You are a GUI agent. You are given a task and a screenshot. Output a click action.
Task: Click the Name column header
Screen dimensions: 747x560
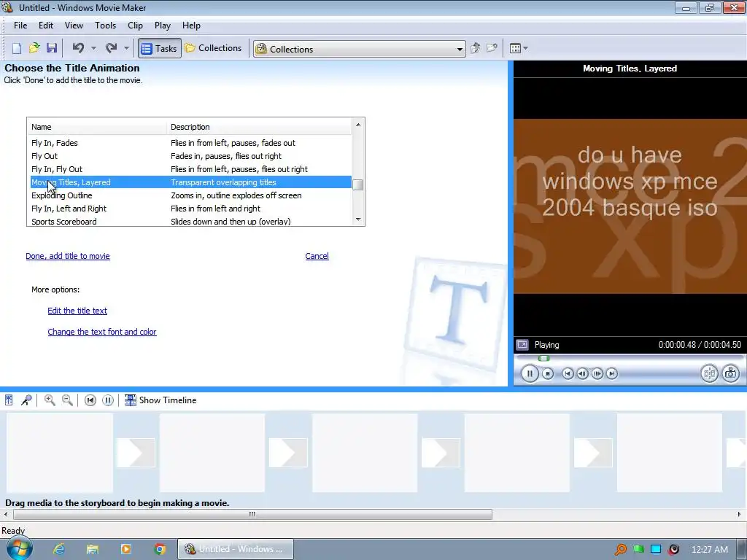coord(97,127)
